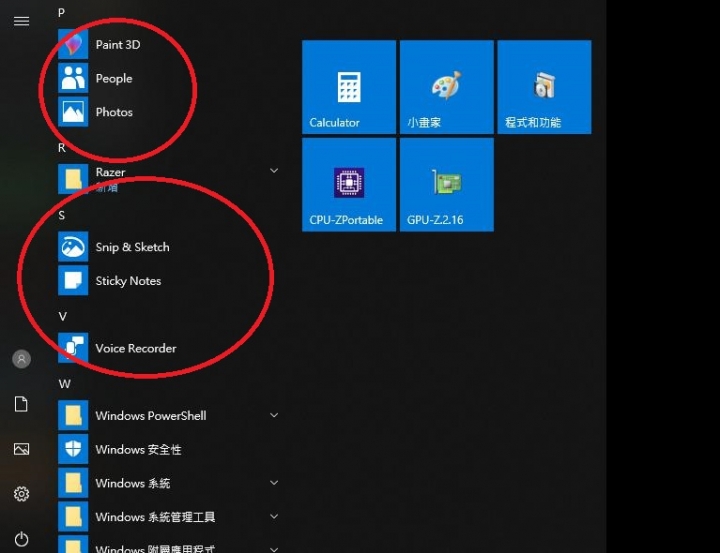Open the user account icon in sidebar
720x553 pixels.
click(x=21, y=359)
